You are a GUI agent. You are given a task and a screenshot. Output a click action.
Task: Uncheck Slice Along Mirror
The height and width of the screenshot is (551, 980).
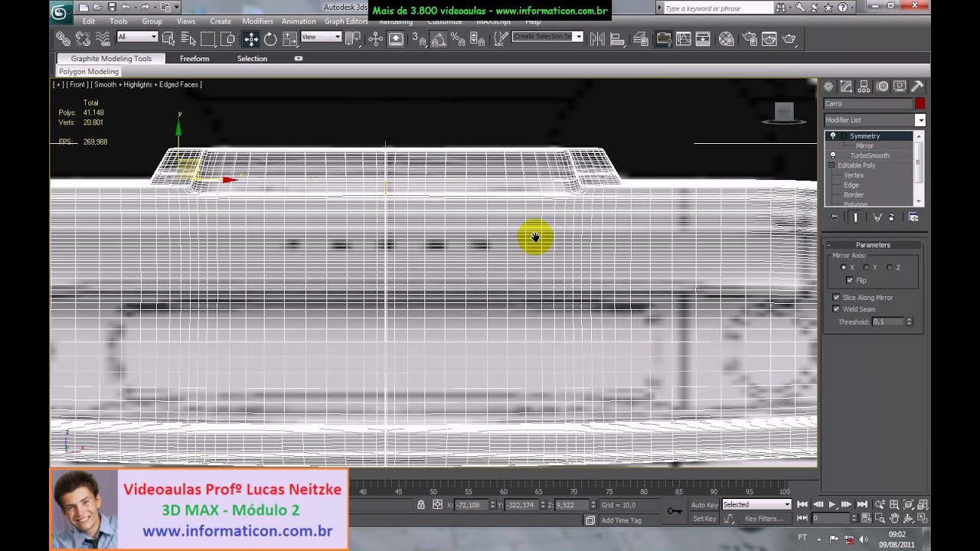click(836, 297)
